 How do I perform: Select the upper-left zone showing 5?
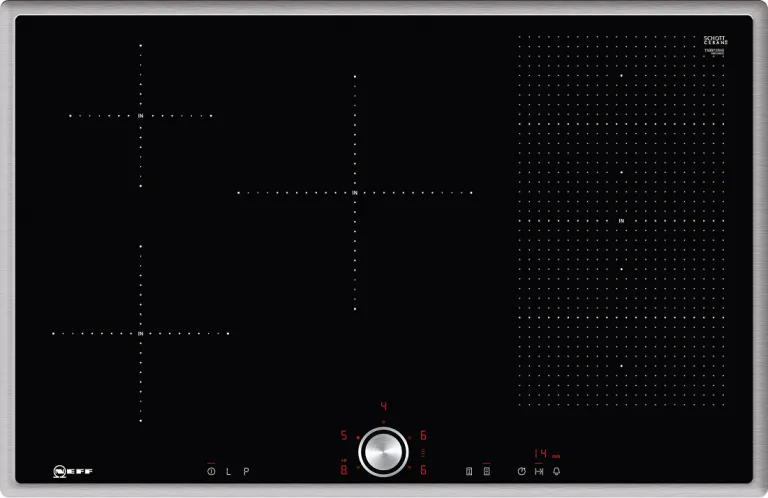344,436
